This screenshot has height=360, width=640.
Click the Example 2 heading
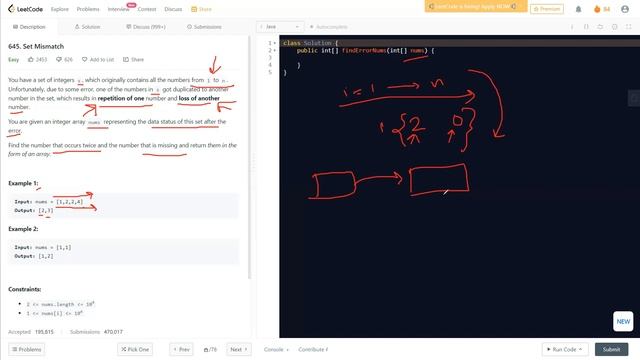coord(23,229)
